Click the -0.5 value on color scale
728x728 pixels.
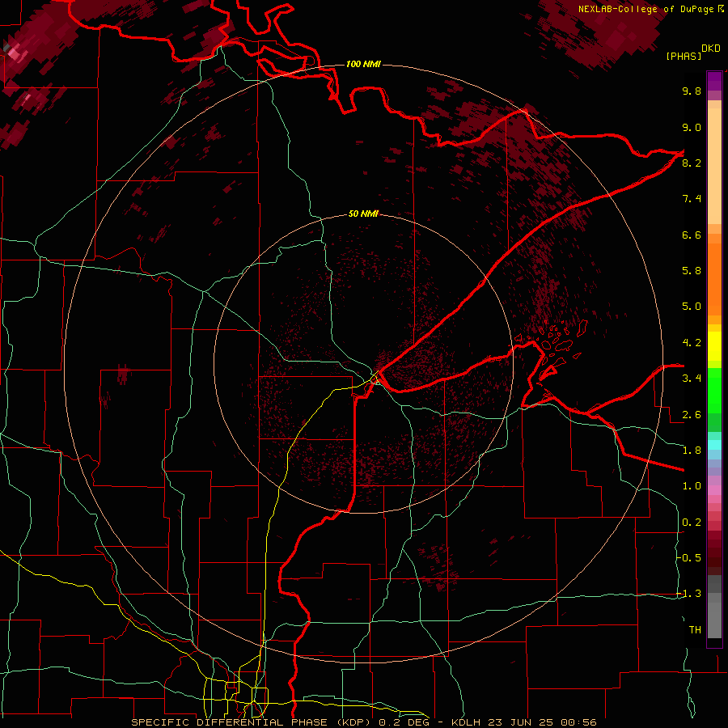(688, 558)
